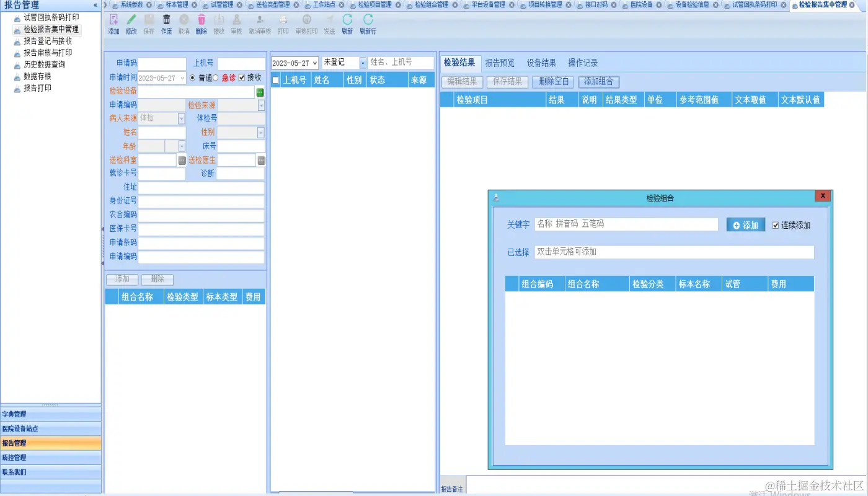This screenshot has width=868, height=496.
Task: Open the date filter dropdown above patient list
Action: pyautogui.click(x=316, y=63)
